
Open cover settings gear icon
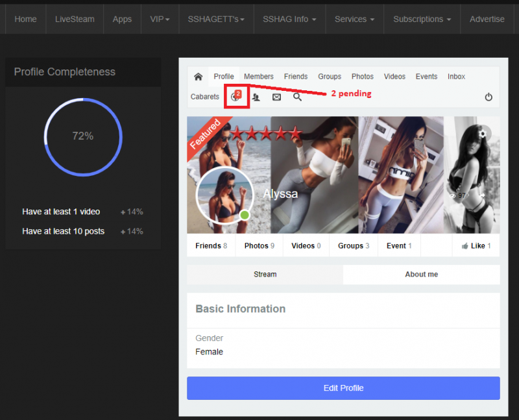pyautogui.click(x=483, y=134)
